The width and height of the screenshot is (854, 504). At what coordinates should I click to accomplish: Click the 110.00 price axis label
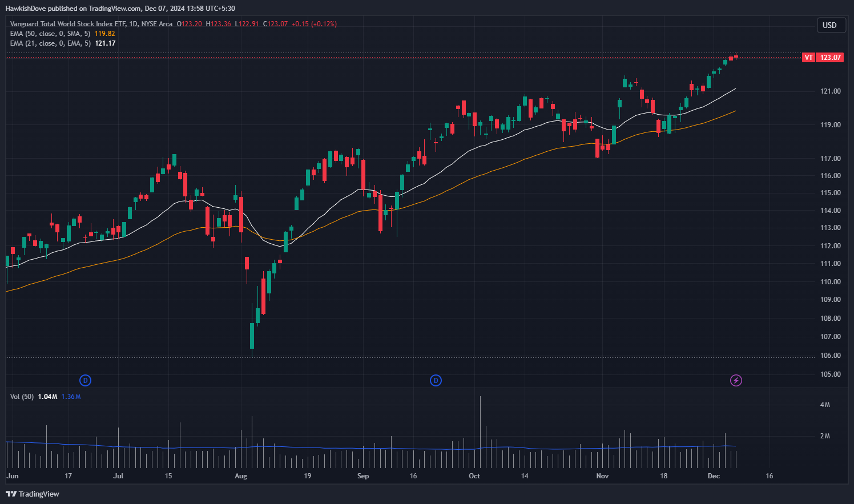click(x=831, y=282)
